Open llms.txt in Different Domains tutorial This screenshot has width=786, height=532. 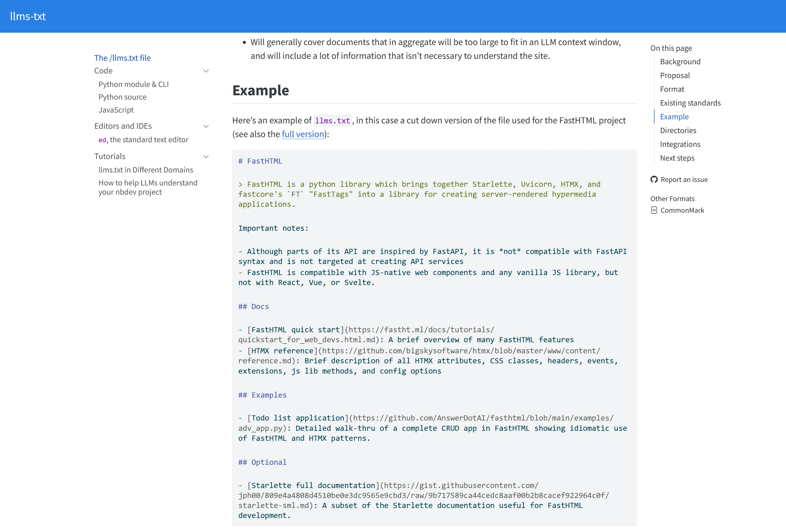click(146, 170)
